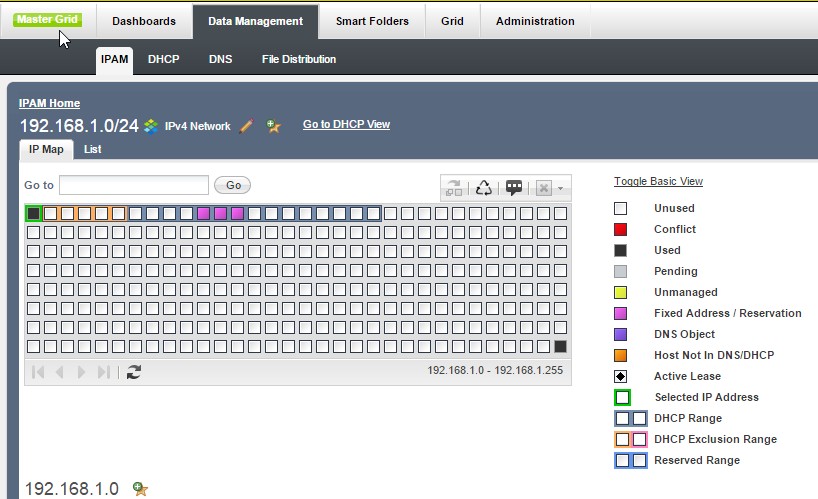The height and width of the screenshot is (499, 818).
Task: Click the convert icon in the map toolbar
Action: 455,187
